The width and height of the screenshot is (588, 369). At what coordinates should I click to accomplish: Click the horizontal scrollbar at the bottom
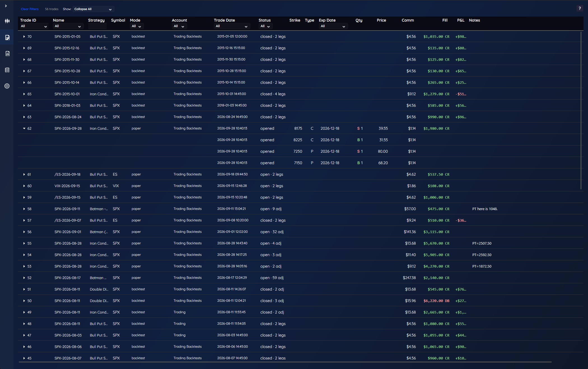click(285, 362)
